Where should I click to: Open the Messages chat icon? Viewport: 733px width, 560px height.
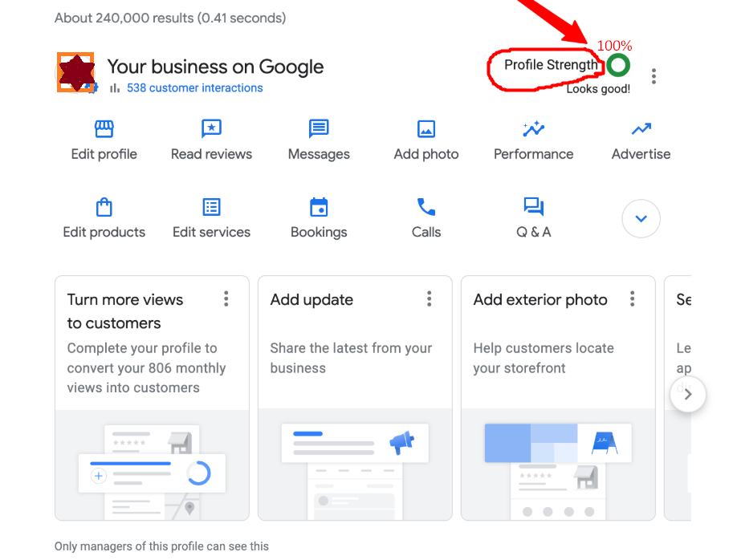tap(319, 128)
